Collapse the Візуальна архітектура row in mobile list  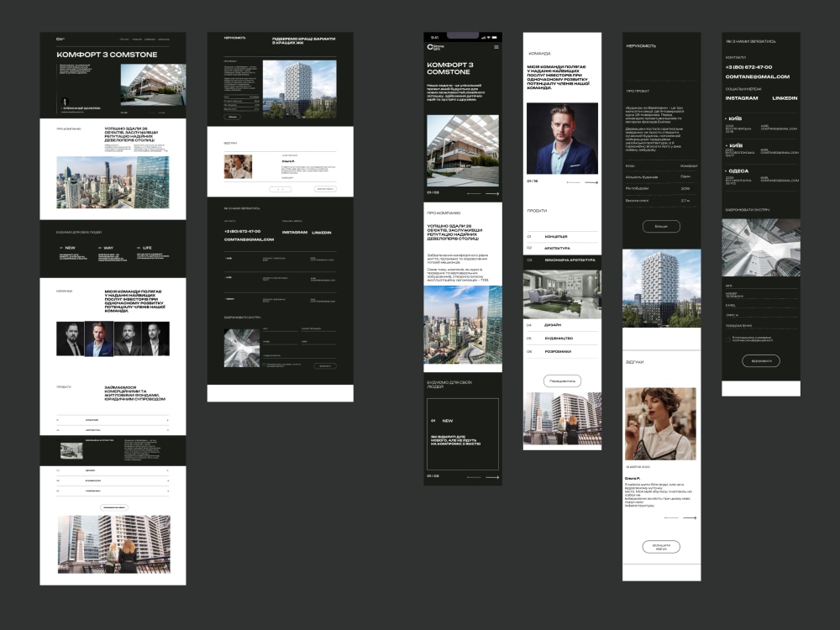562,260
